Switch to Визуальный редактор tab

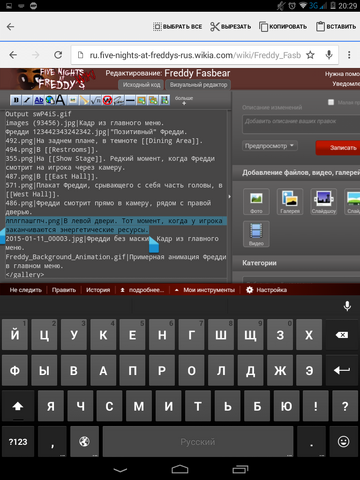(199, 85)
